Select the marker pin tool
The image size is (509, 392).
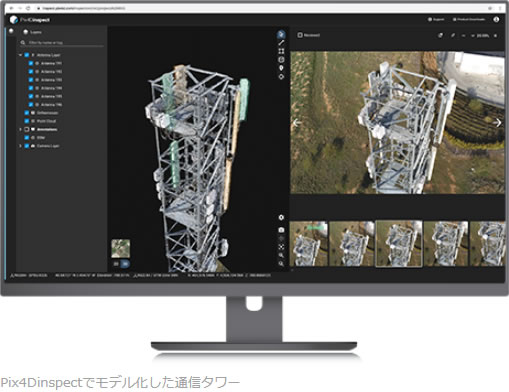click(281, 68)
